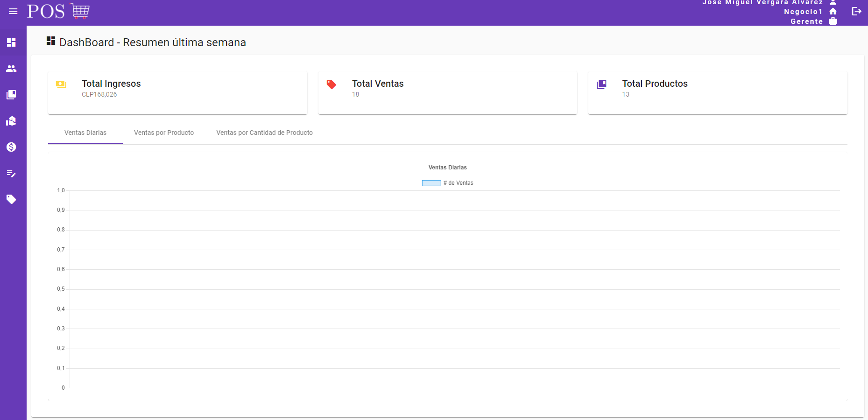This screenshot has height=420, width=868.
Task: Open the sales tag sidebar icon
Action: coord(11,199)
